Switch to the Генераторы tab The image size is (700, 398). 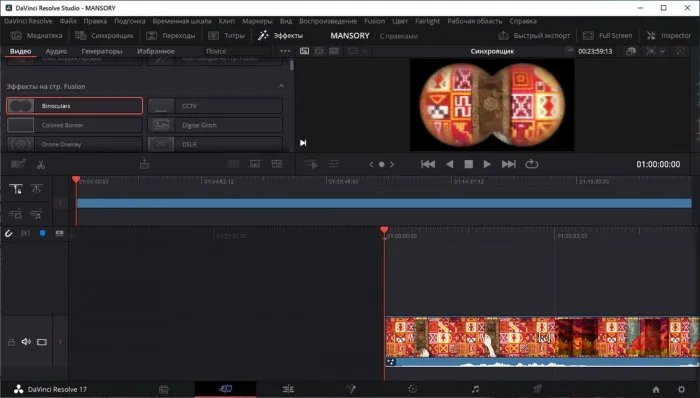102,51
